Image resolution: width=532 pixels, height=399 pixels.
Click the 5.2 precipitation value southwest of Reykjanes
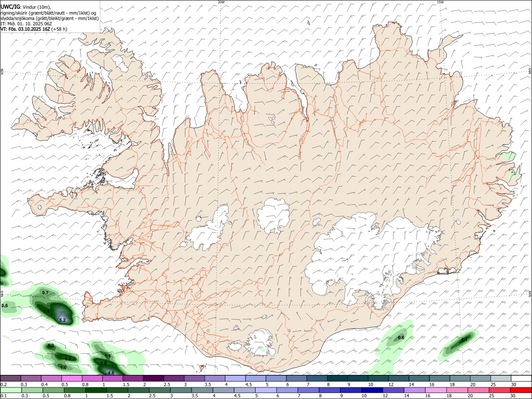coord(63,320)
